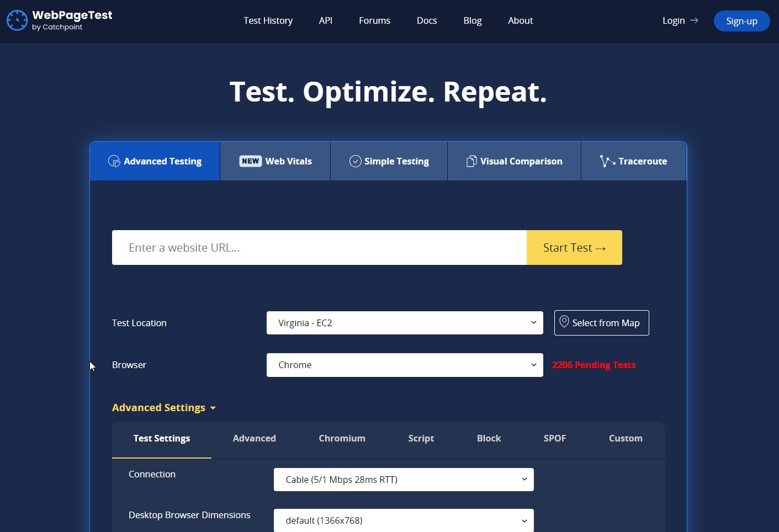Click the WebPageTest logo icon
The height and width of the screenshot is (532, 779).
17,20
